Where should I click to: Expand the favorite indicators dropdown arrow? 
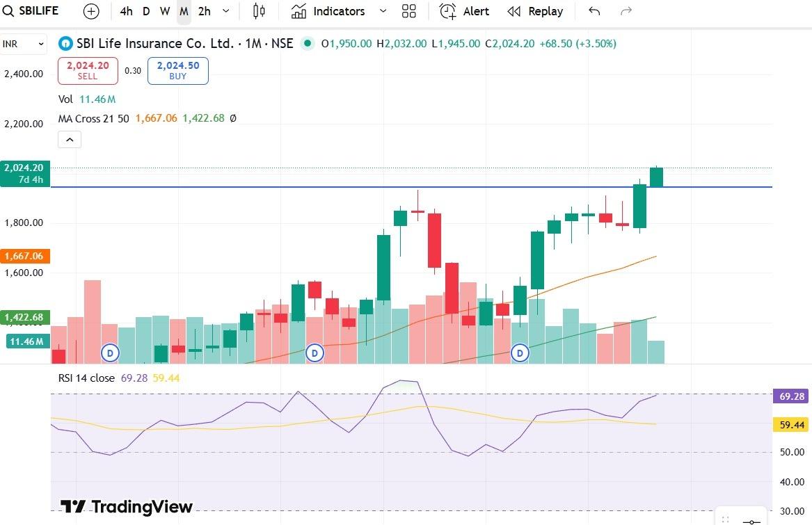click(x=383, y=11)
